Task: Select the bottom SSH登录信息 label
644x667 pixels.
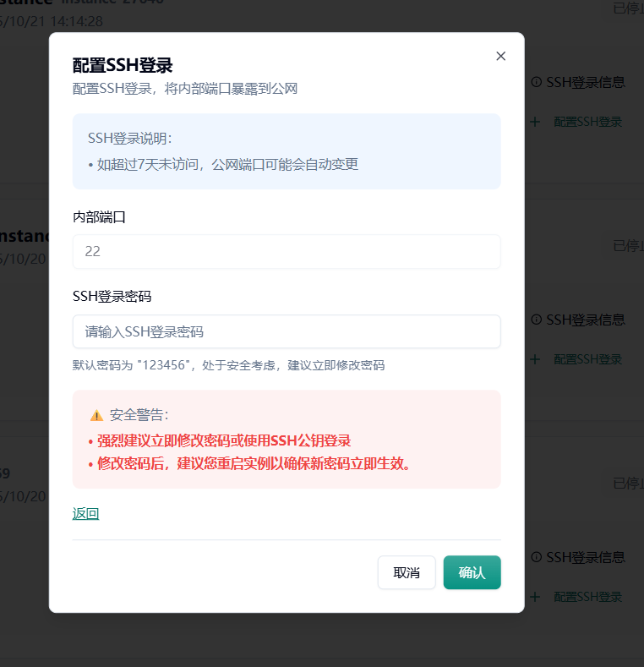Action: (586, 557)
